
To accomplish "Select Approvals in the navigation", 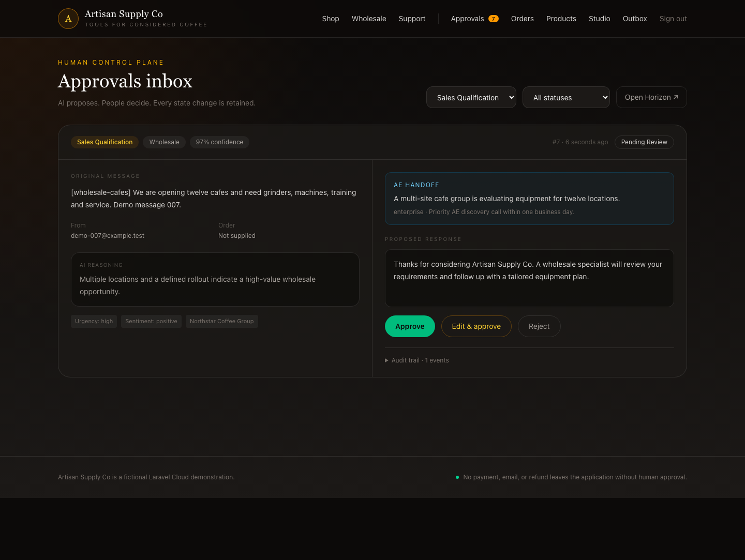I will click(467, 19).
